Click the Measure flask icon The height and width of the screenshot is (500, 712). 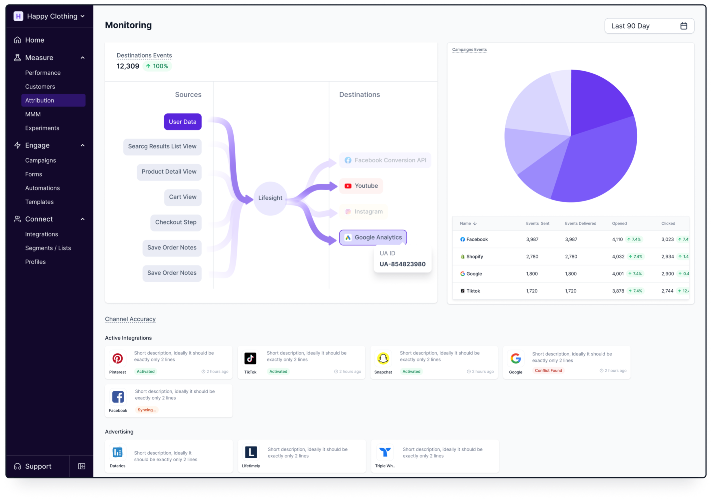[x=17, y=58]
